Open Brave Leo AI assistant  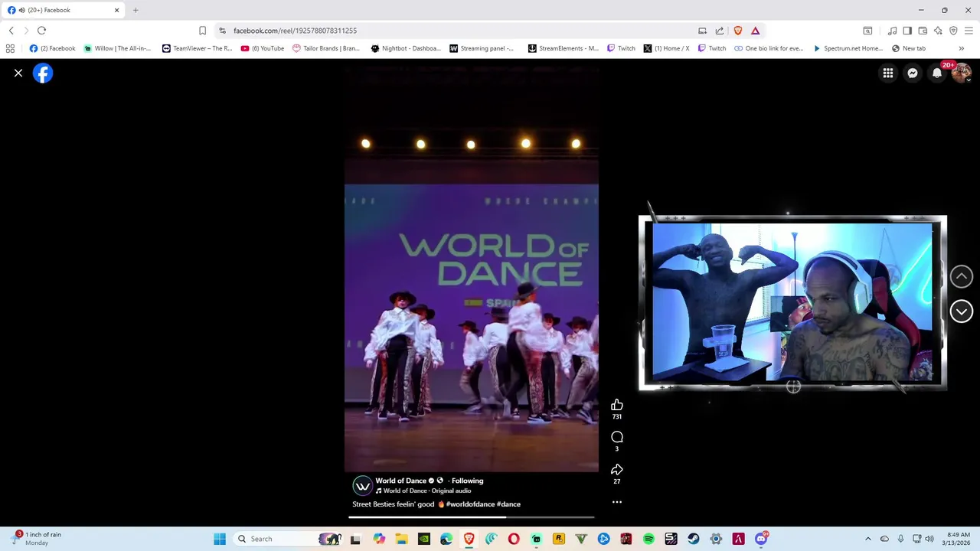(x=938, y=31)
